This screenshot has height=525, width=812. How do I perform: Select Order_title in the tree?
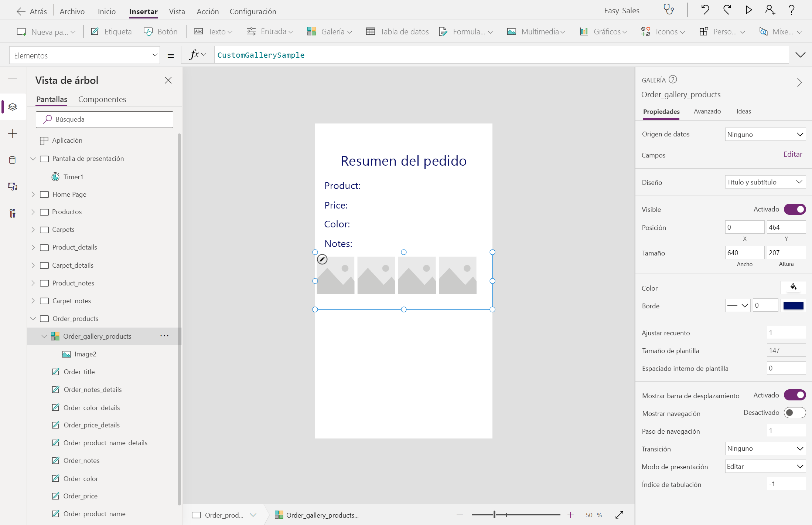[79, 372]
